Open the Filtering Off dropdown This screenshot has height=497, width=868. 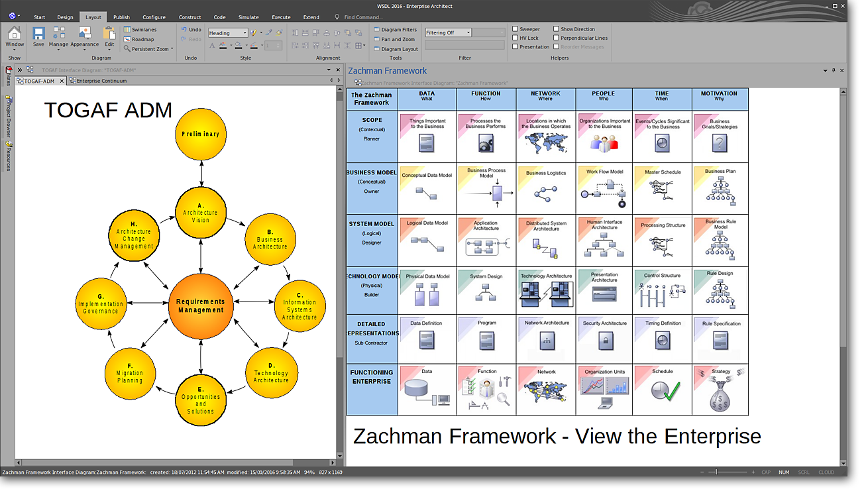(468, 32)
